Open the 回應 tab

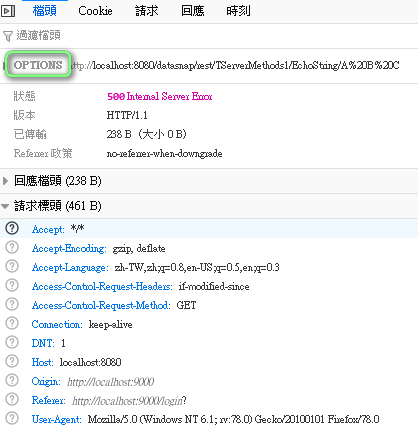(192, 11)
